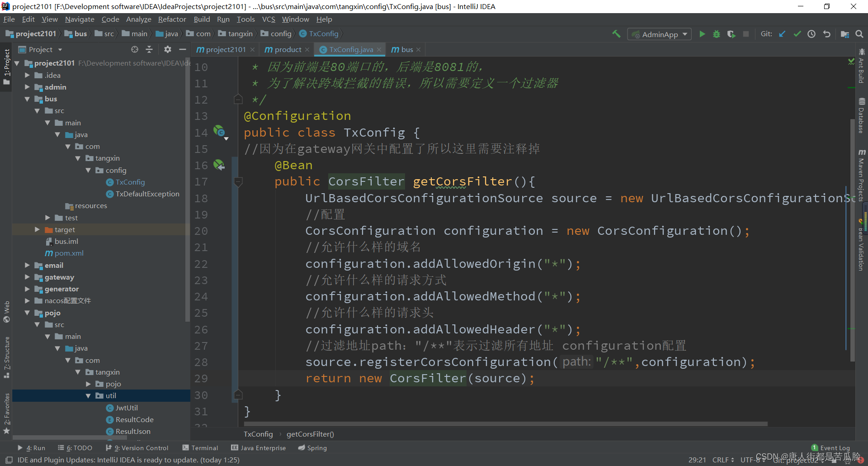Toggle the Terminal tool window
Image resolution: width=868 pixels, height=466 pixels.
click(x=200, y=448)
